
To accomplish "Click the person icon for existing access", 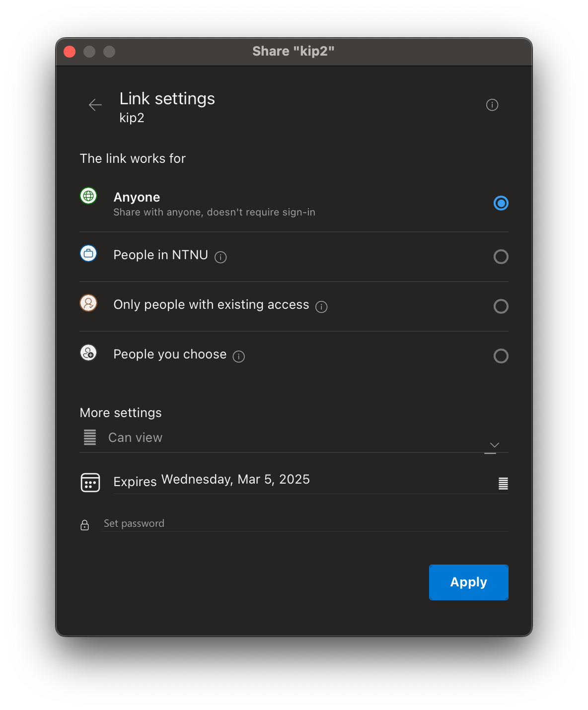I will point(88,303).
